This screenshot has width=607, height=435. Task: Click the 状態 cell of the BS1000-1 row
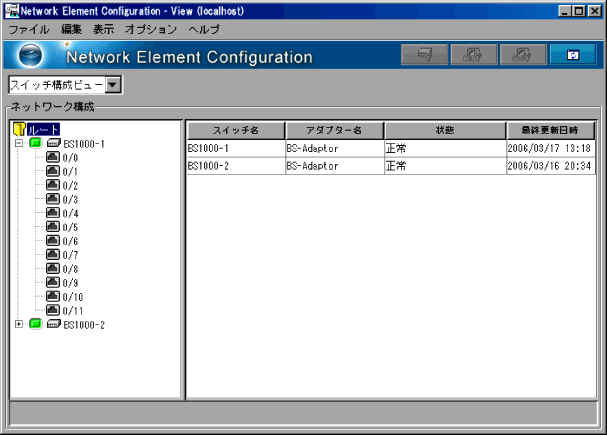(x=444, y=148)
